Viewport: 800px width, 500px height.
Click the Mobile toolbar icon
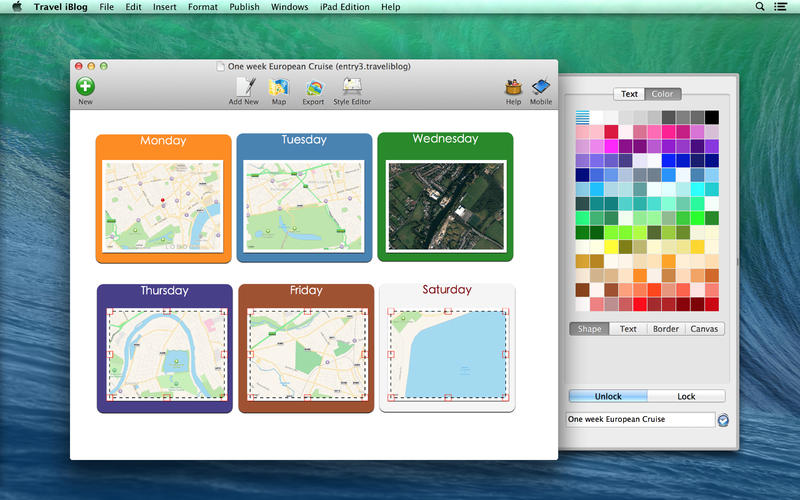pyautogui.click(x=541, y=87)
